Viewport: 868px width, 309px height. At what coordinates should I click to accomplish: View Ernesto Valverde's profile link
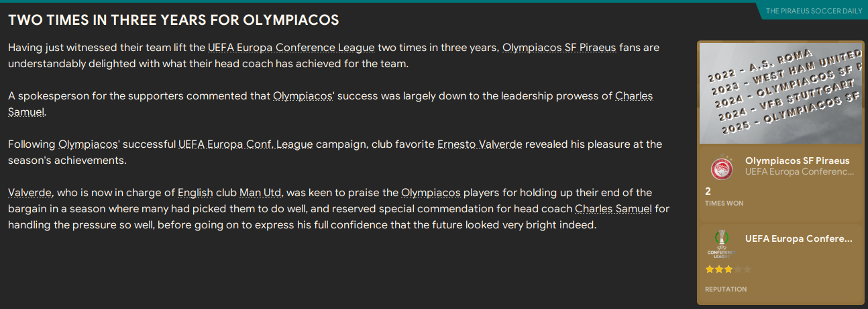[x=482, y=144]
